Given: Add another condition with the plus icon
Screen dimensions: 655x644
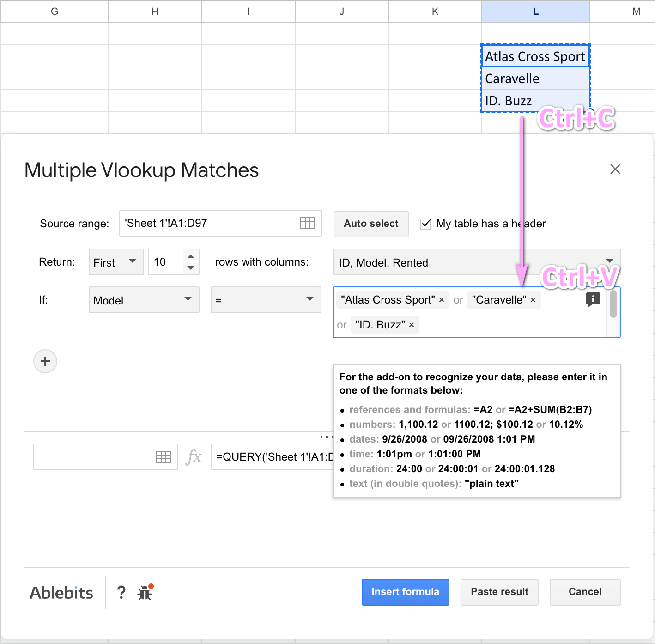Looking at the screenshot, I should click(x=45, y=361).
